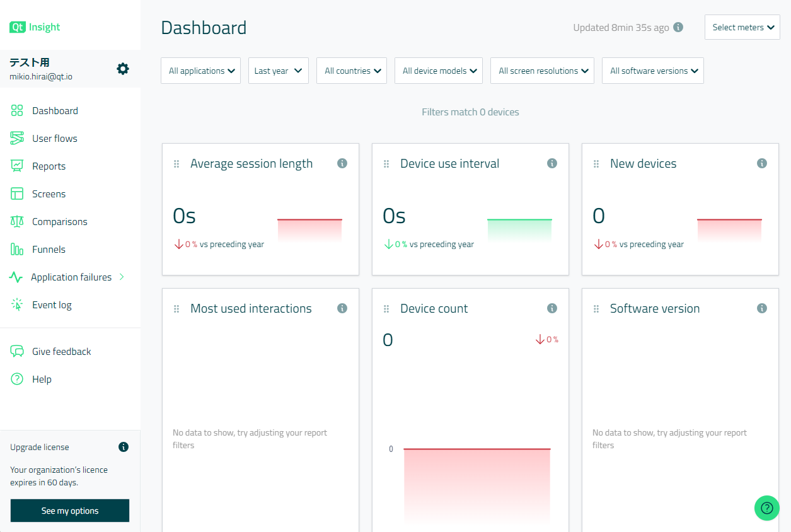The image size is (791, 532).
Task: Open the Select meters dropdown
Action: tap(742, 27)
